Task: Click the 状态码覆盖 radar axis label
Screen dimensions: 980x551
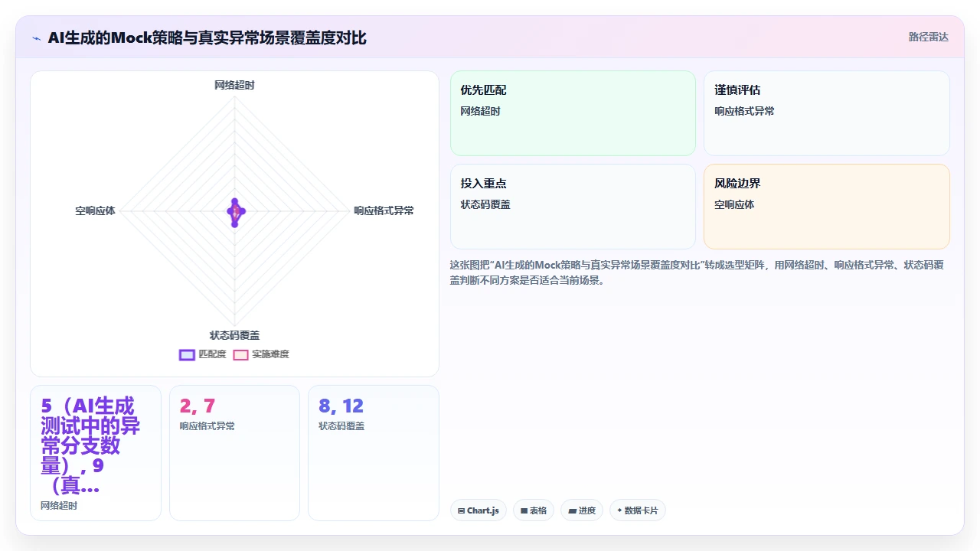Action: tap(234, 335)
